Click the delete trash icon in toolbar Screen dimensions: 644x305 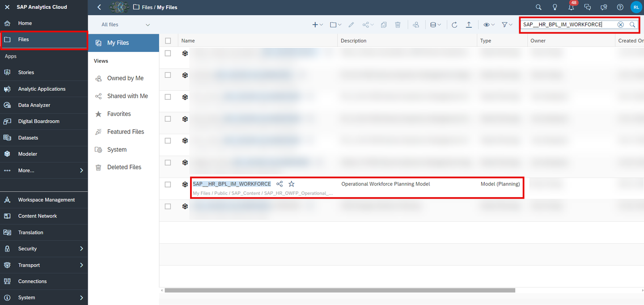pyautogui.click(x=398, y=25)
